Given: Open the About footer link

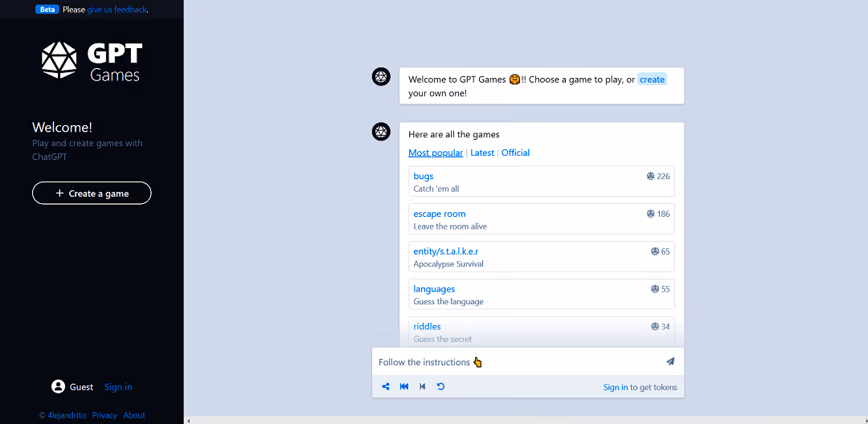Looking at the screenshot, I should pyautogui.click(x=134, y=415).
